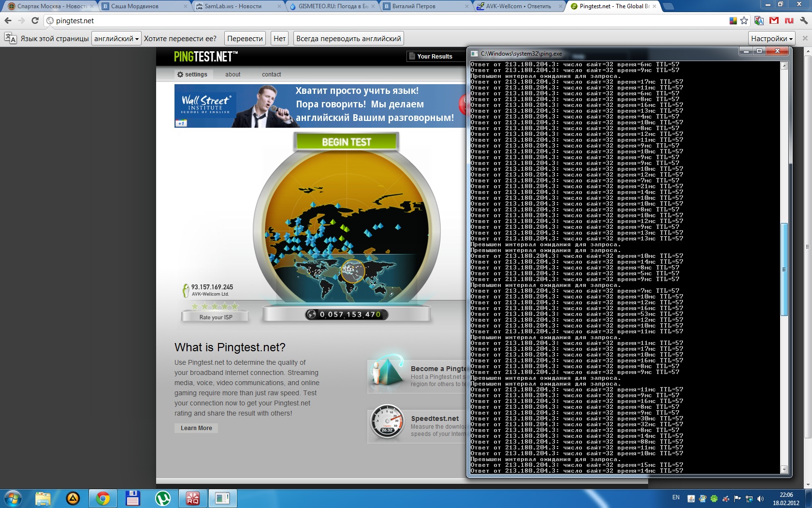Open a new tab with the new-tab button

coord(668,7)
